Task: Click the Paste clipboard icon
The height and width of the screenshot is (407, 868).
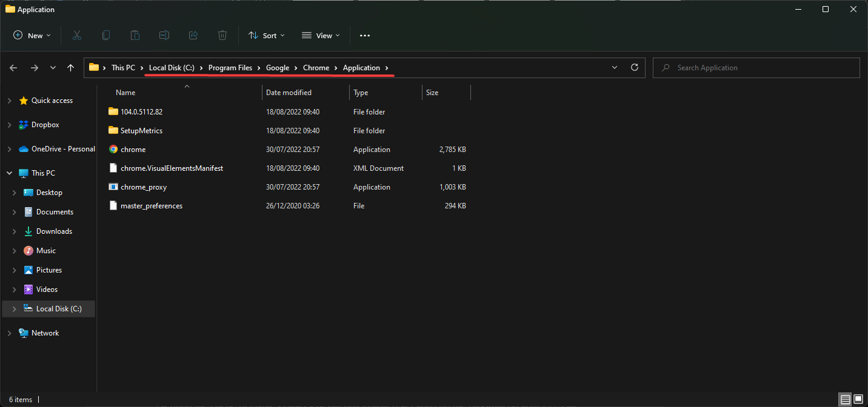Action: click(135, 36)
